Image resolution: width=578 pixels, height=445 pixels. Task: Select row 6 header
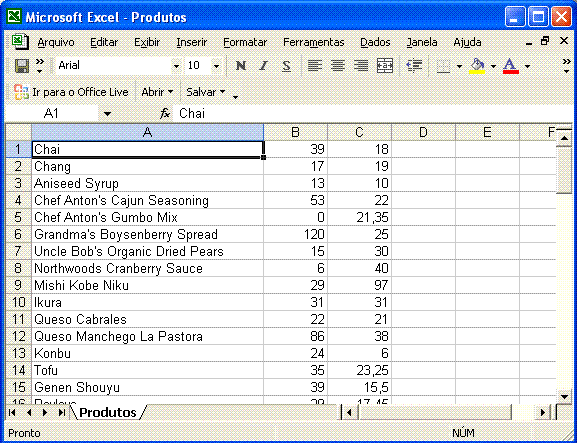pyautogui.click(x=18, y=234)
